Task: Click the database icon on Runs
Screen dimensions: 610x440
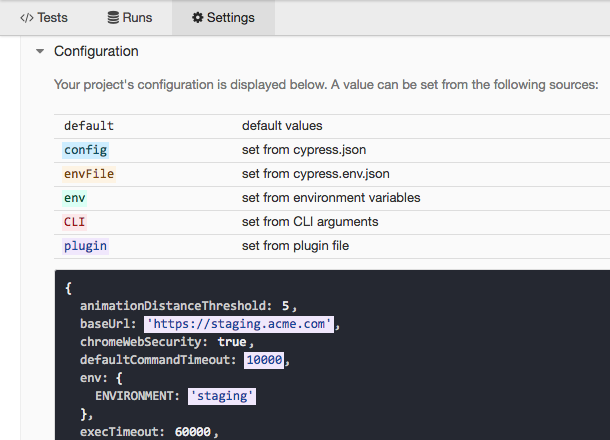Action: point(113,17)
